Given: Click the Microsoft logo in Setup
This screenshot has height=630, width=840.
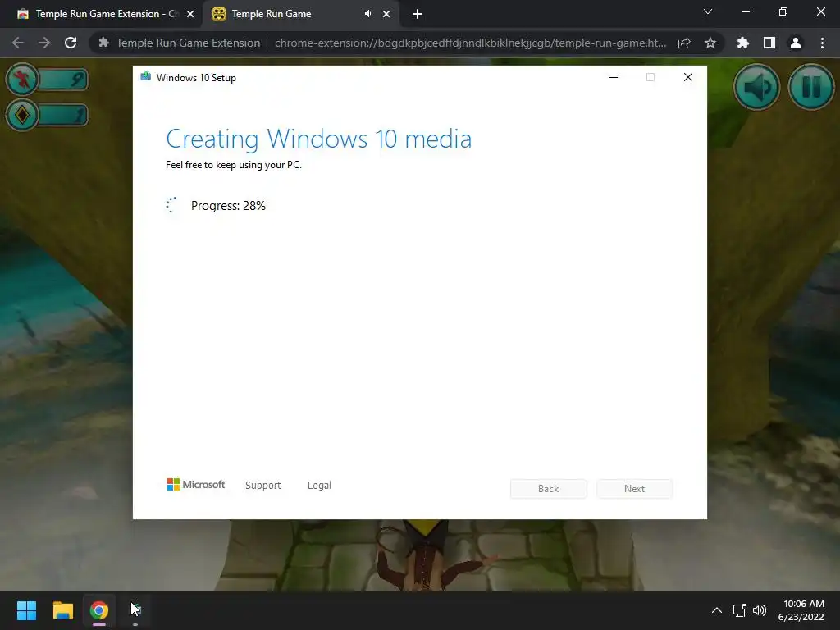Looking at the screenshot, I should click(x=196, y=485).
